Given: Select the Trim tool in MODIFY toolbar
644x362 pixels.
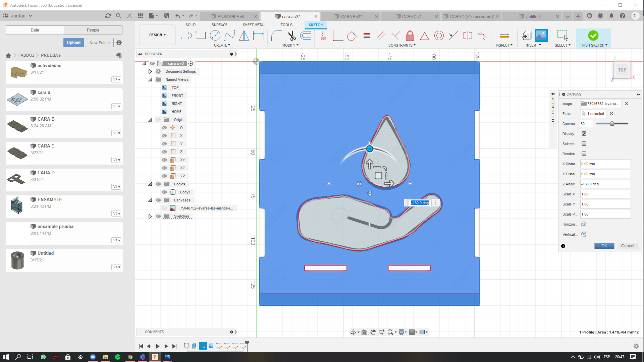Looking at the screenshot, I should point(291,35).
